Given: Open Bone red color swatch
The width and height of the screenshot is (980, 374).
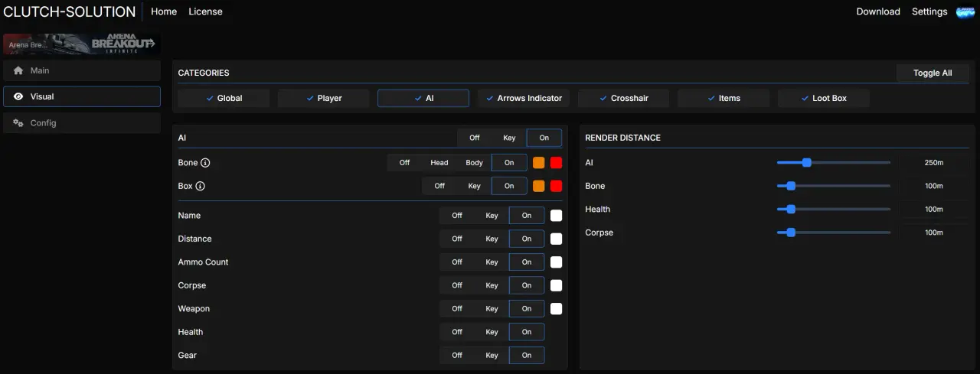Looking at the screenshot, I should point(557,163).
